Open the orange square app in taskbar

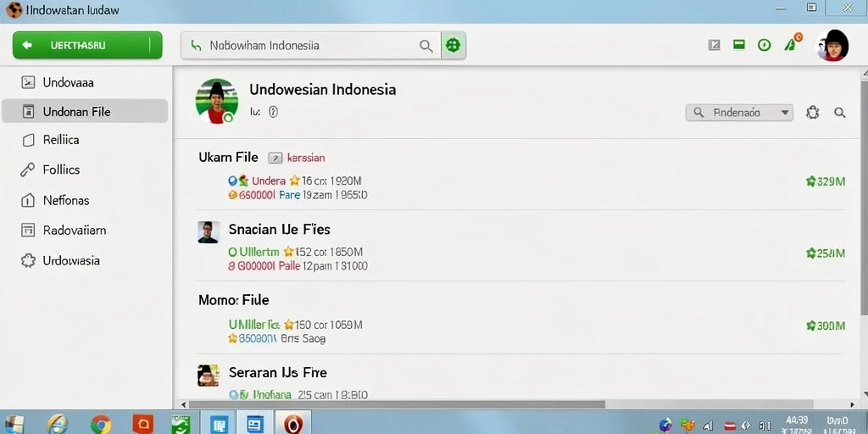coord(142,424)
